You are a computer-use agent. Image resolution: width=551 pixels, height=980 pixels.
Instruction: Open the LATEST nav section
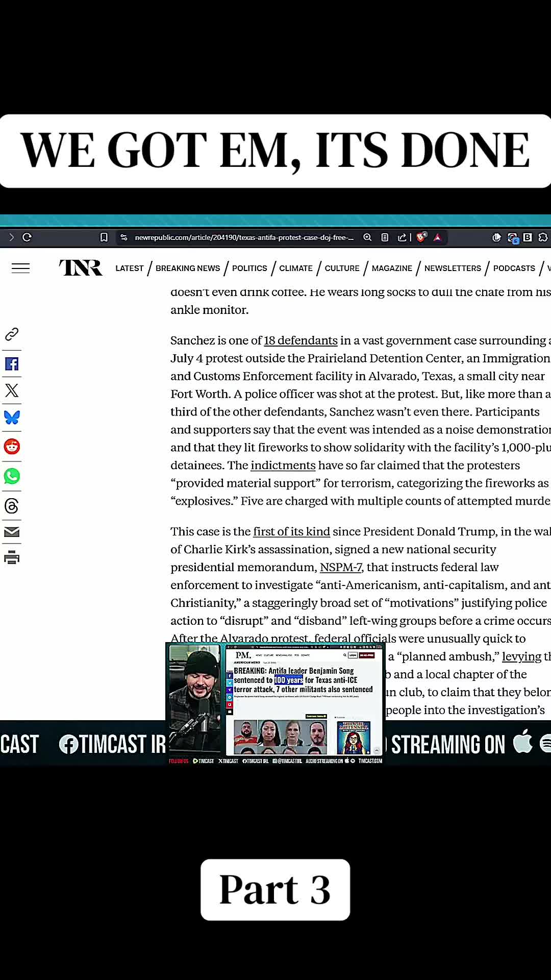(130, 268)
